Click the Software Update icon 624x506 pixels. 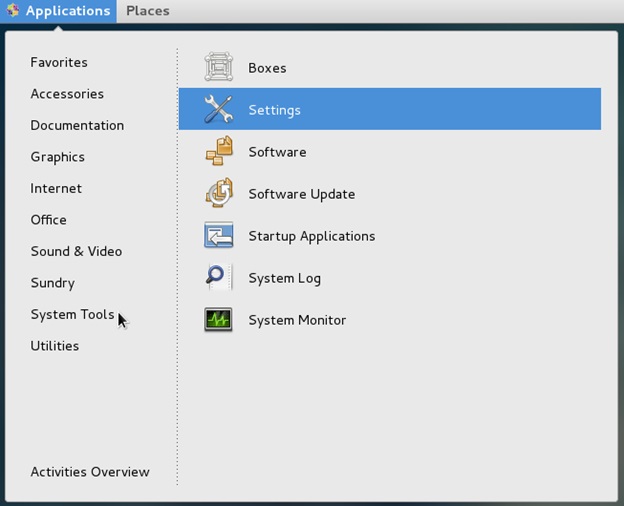(x=218, y=194)
